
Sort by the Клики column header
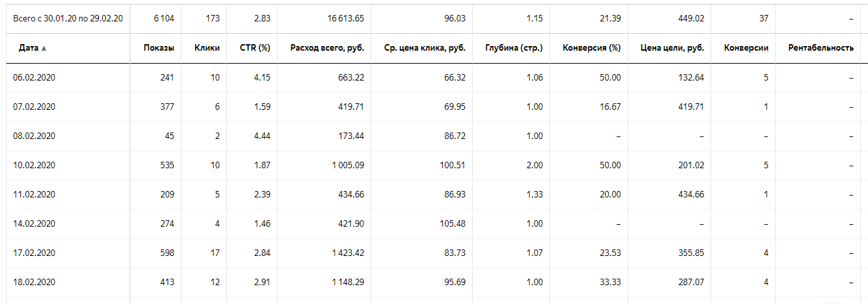click(207, 48)
